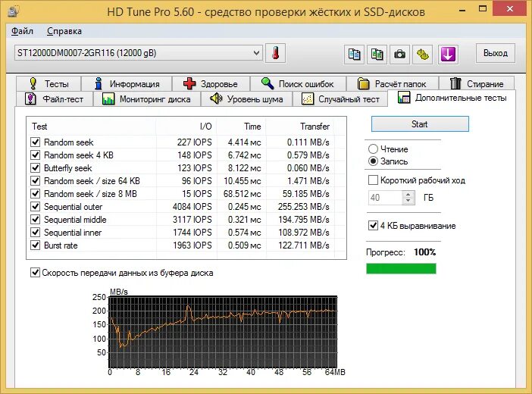Click the yellow options gear icon

click(x=422, y=54)
